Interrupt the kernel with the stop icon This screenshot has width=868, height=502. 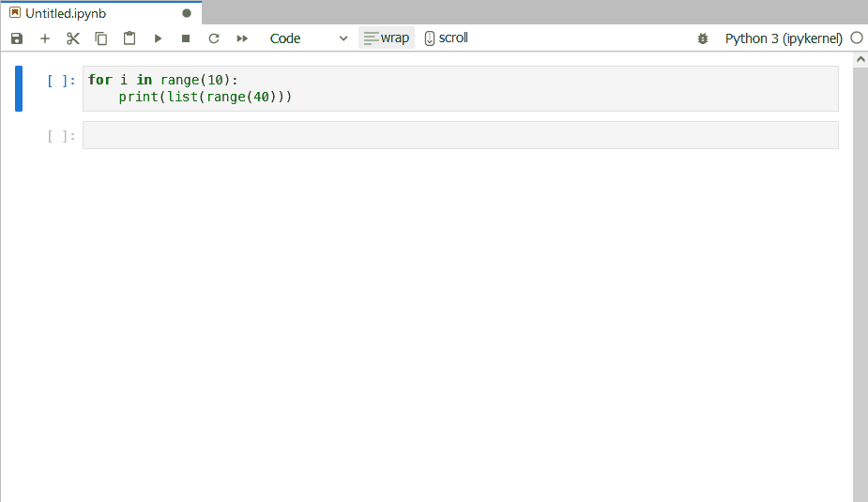(186, 38)
